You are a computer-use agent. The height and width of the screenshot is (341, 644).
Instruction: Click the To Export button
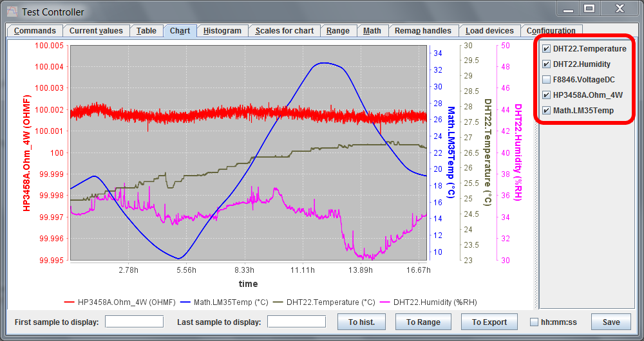[x=489, y=322]
